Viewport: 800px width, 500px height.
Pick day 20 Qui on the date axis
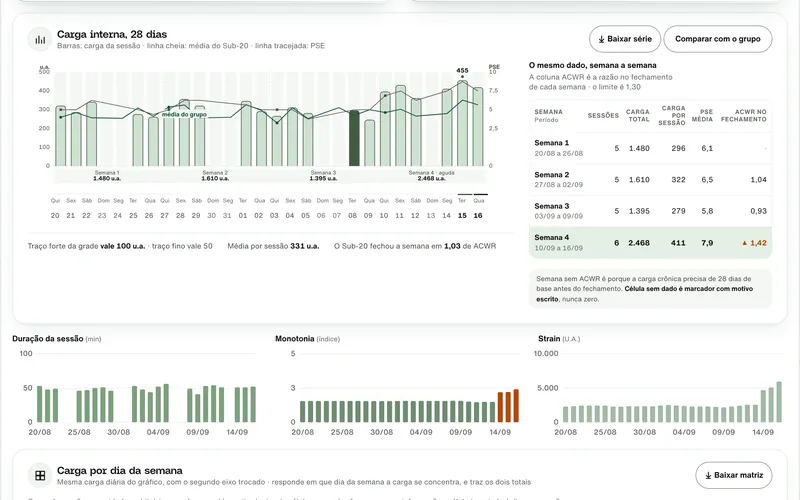(x=55, y=208)
